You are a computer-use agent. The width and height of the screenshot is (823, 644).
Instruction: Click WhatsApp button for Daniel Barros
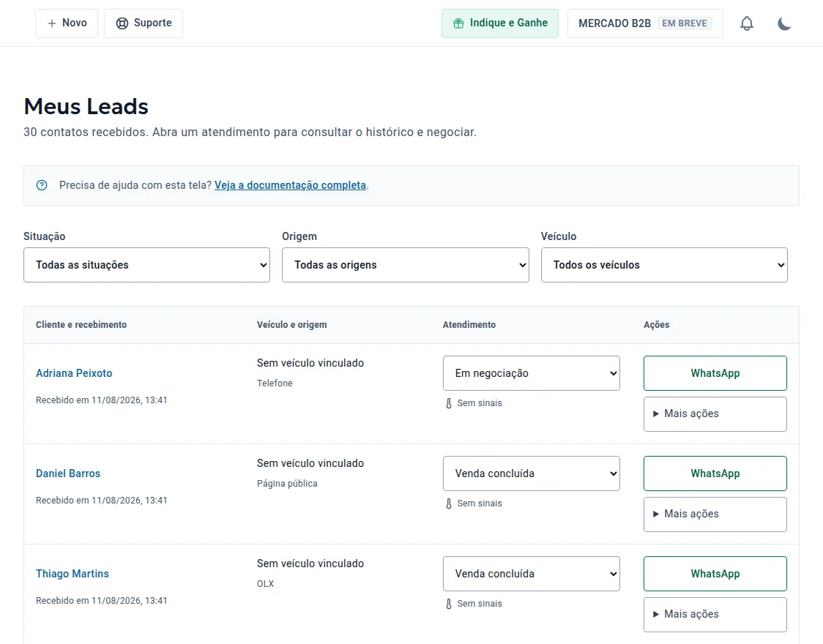point(715,473)
